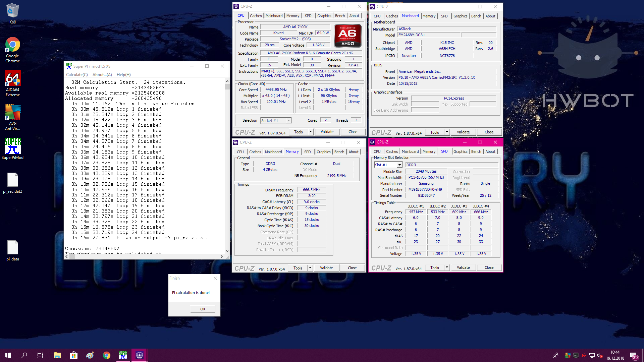The height and width of the screenshot is (362, 644).
Task: Click the 'Checksum: 2B046ED7' line
Action: click(92, 248)
